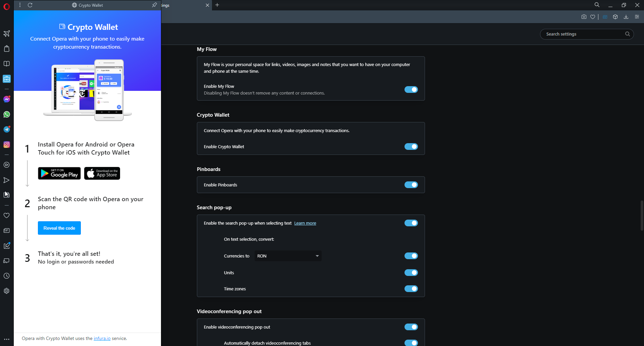
Task: Open Personal News icon in sidebar
Action: (7, 231)
